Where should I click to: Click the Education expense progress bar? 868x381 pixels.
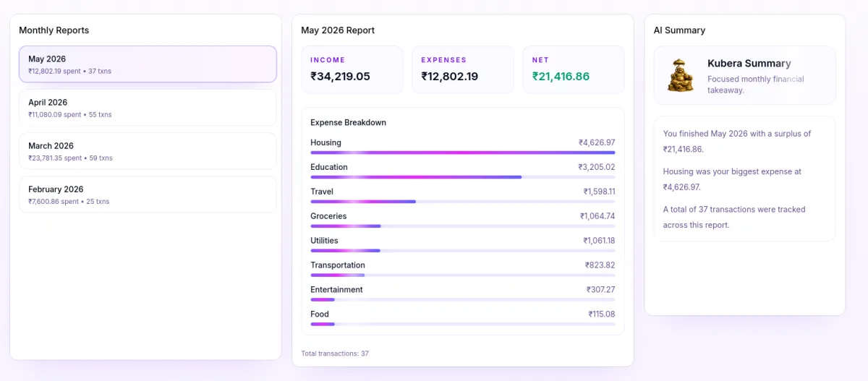click(x=463, y=177)
